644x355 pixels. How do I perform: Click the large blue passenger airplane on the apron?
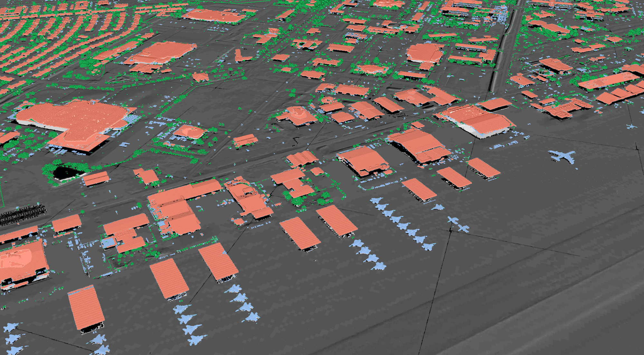coord(563,157)
